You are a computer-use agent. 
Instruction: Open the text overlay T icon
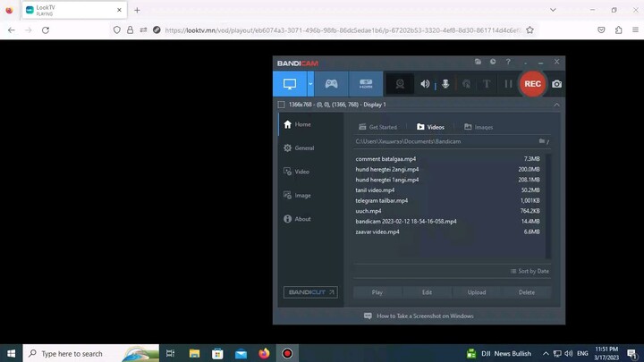coord(487,84)
